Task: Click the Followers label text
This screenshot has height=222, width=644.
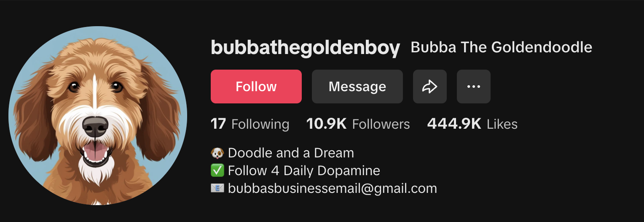Action: coord(381,124)
